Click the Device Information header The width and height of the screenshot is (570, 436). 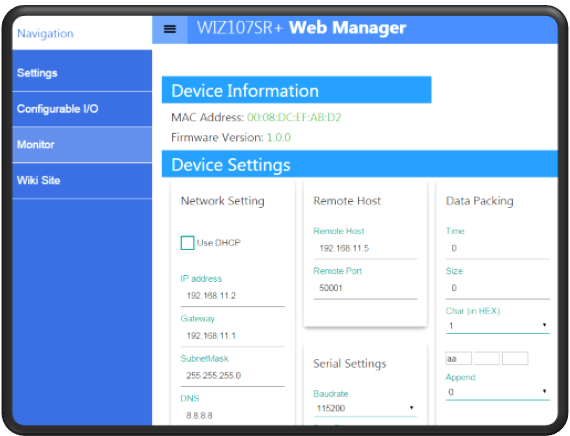coord(296,90)
